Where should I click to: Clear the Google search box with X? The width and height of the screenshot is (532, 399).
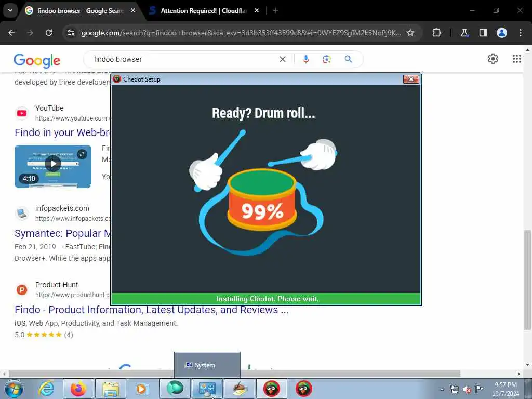282,59
